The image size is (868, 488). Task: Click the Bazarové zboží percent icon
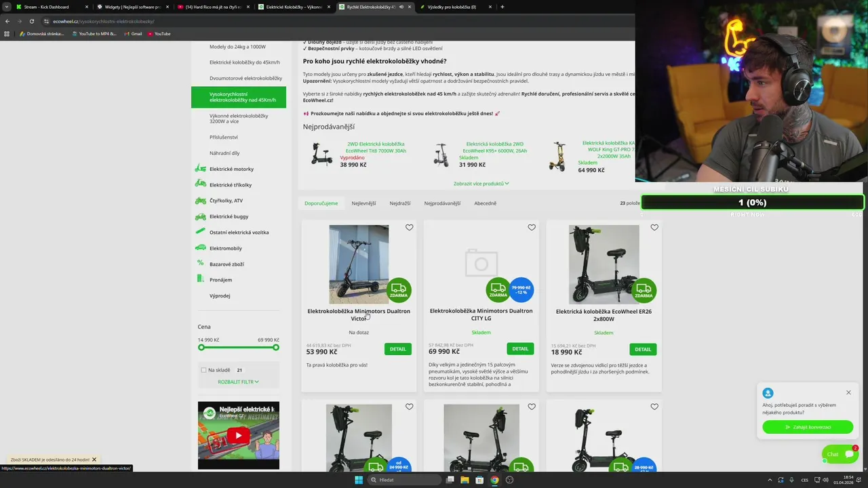201,264
